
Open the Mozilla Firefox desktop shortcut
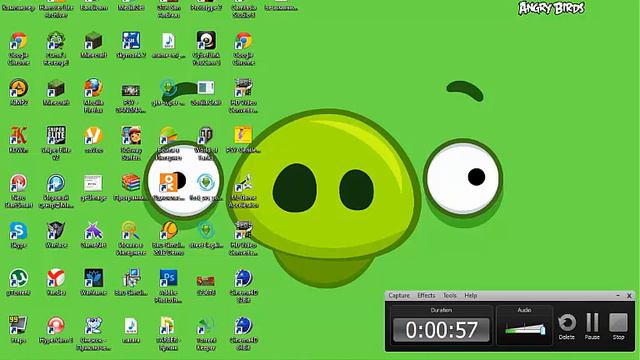[93, 88]
